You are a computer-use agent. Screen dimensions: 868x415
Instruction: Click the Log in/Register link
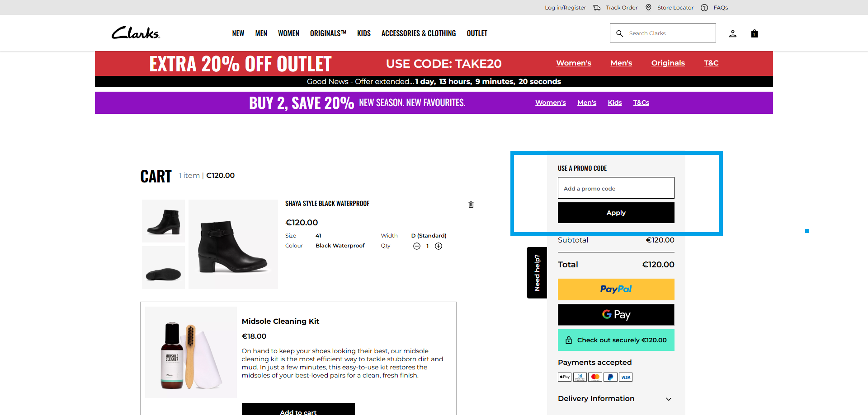pyautogui.click(x=565, y=8)
